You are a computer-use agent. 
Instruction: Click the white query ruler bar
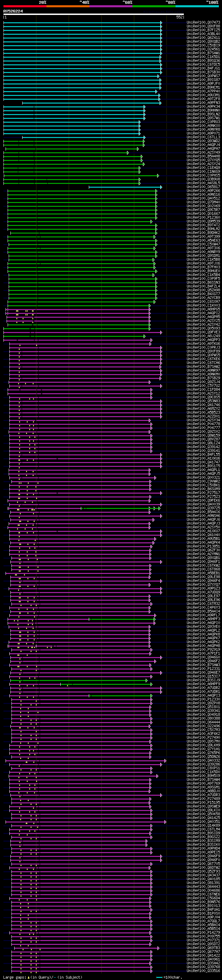click(94, 14)
